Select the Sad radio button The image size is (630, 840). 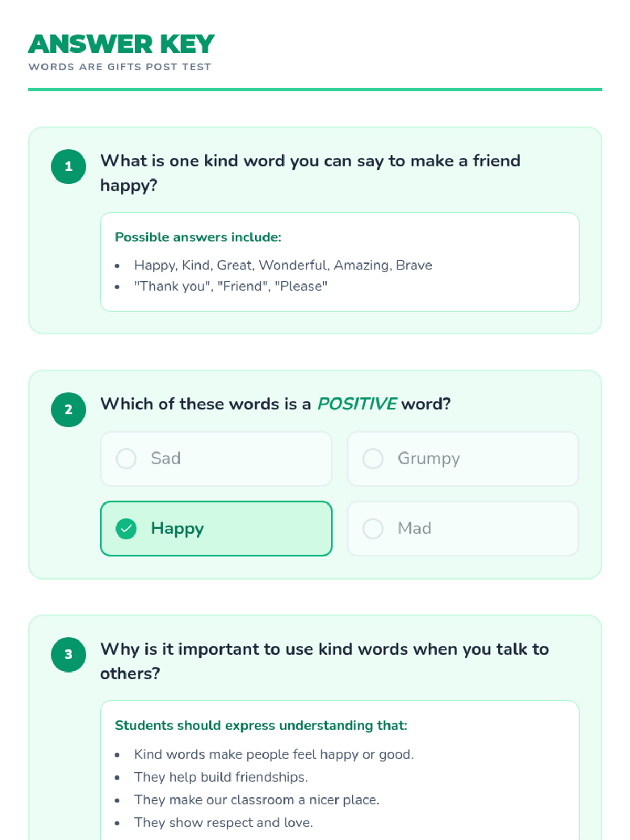[126, 458]
